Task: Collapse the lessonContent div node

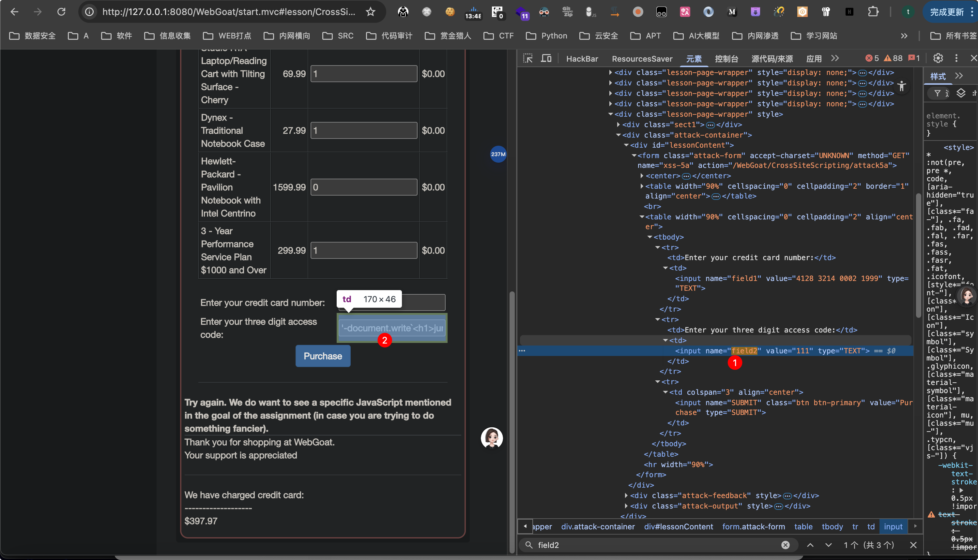Action: (x=626, y=145)
